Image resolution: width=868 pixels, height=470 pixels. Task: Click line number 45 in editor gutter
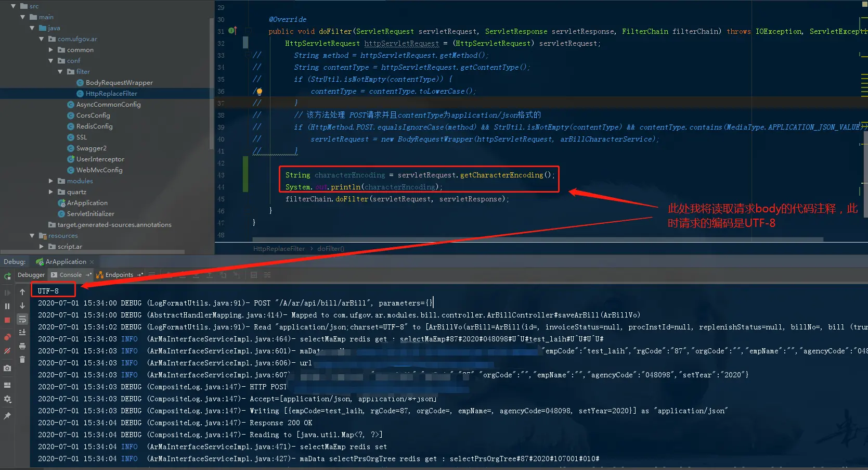tap(221, 199)
